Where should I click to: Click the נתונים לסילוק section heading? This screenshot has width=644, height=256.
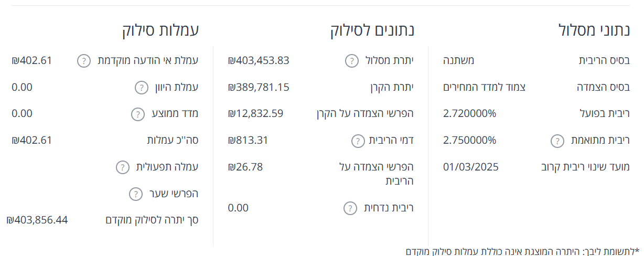click(372, 30)
